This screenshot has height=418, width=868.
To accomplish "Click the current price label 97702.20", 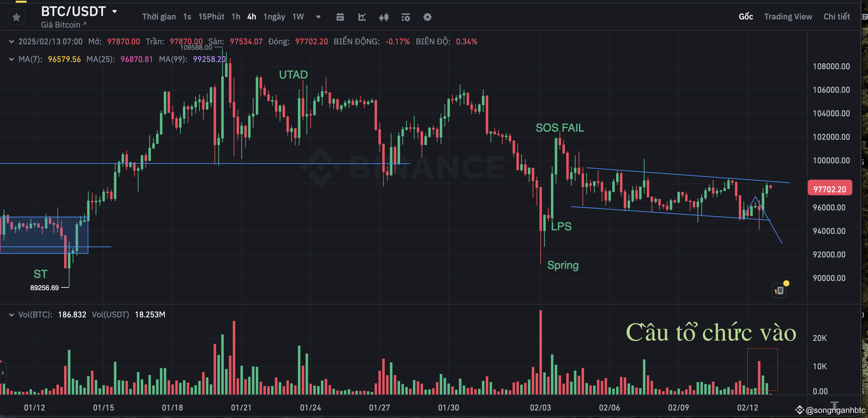I will pos(830,188).
